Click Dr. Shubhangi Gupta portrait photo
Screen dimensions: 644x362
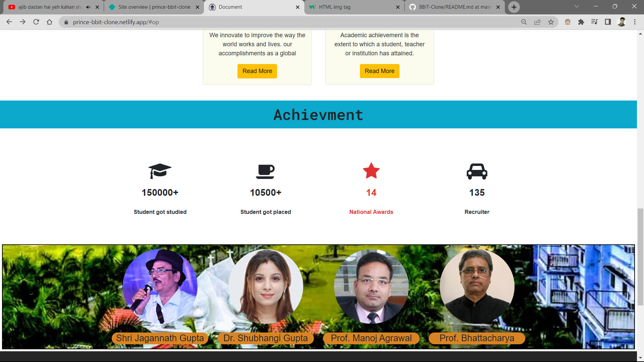coord(266,287)
